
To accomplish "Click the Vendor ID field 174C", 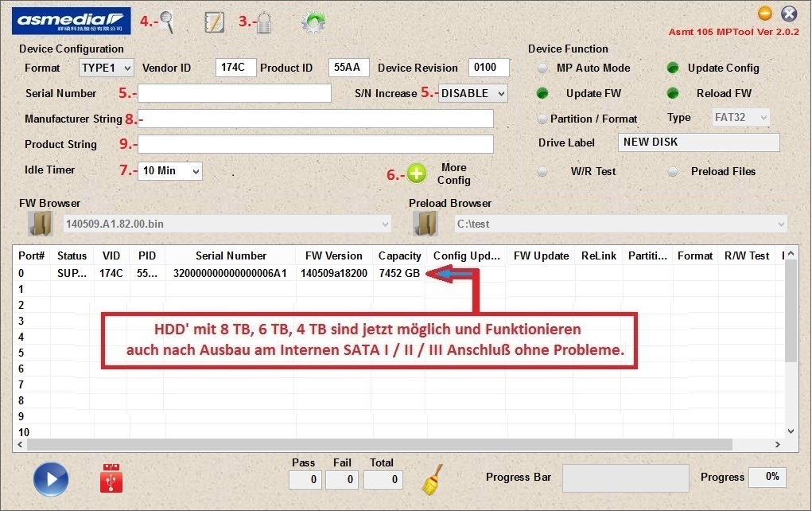I will pos(235,68).
